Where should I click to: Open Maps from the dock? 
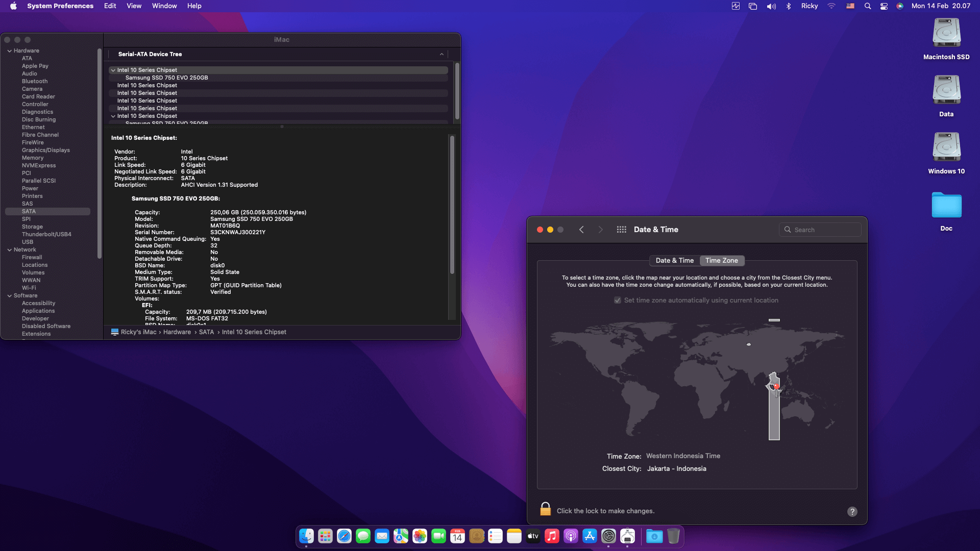click(401, 536)
